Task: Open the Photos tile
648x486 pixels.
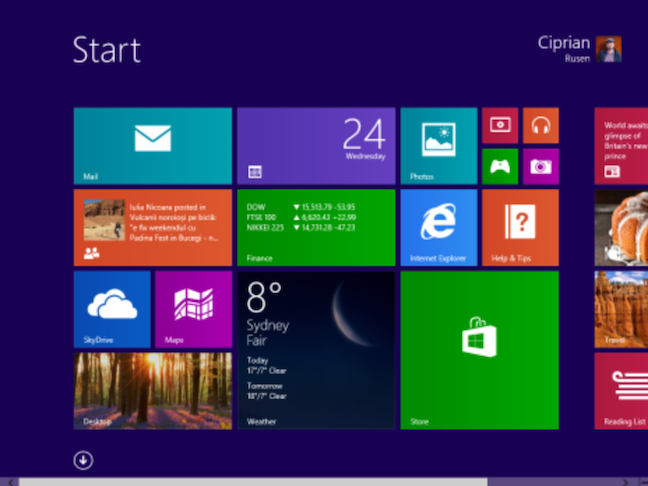Action: (x=439, y=146)
